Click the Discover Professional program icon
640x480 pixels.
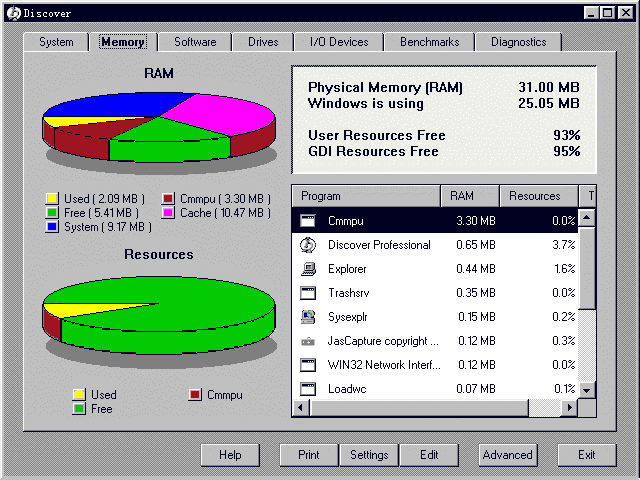coord(308,245)
